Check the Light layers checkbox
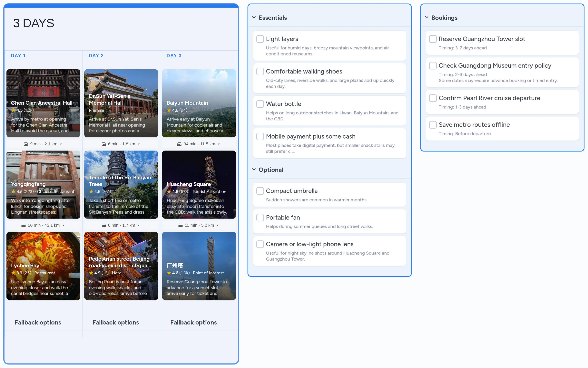The image size is (588, 368). tap(260, 39)
